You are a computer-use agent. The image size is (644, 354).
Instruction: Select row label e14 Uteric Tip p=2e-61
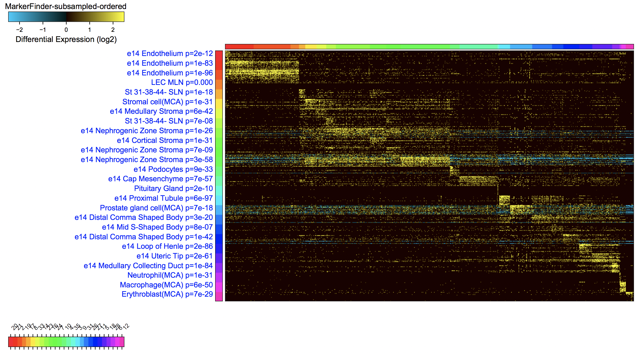(175, 256)
